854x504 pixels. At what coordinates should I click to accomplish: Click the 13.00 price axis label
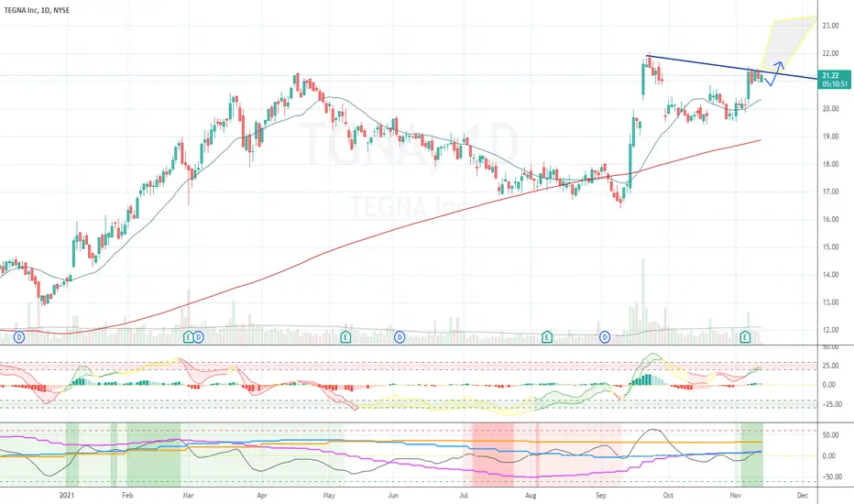pyautogui.click(x=830, y=302)
